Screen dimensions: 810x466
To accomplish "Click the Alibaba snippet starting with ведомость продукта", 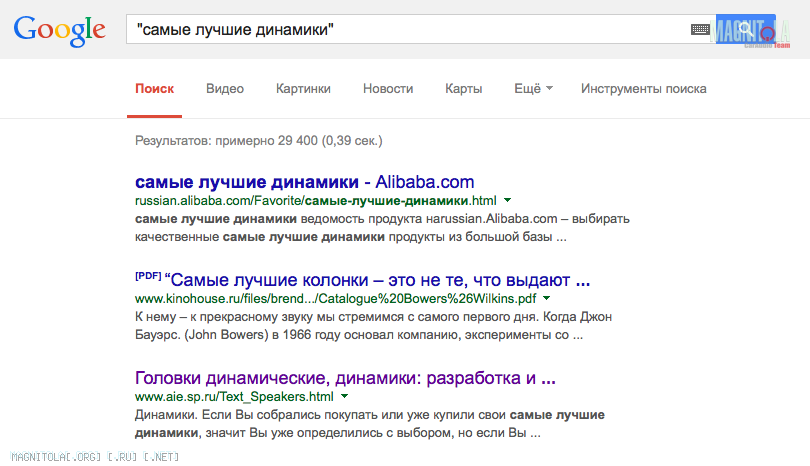I will pyautogui.click(x=382, y=228).
